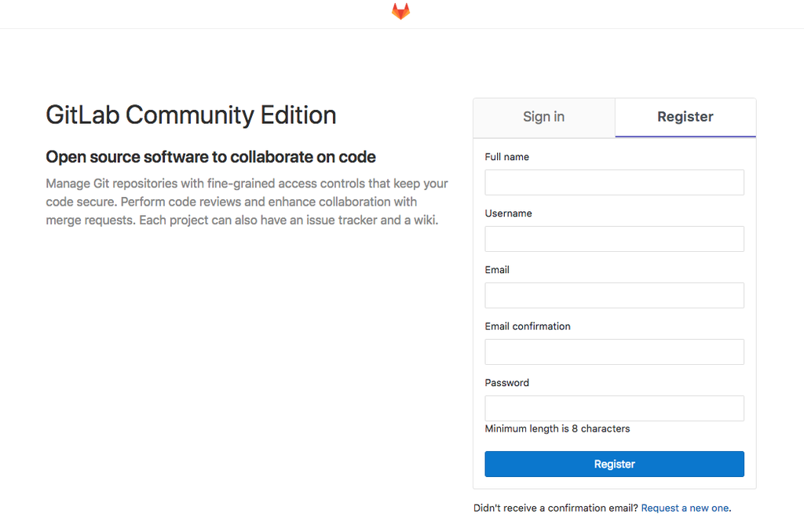Select the Register tab
The height and width of the screenshot is (532, 804).
point(685,118)
